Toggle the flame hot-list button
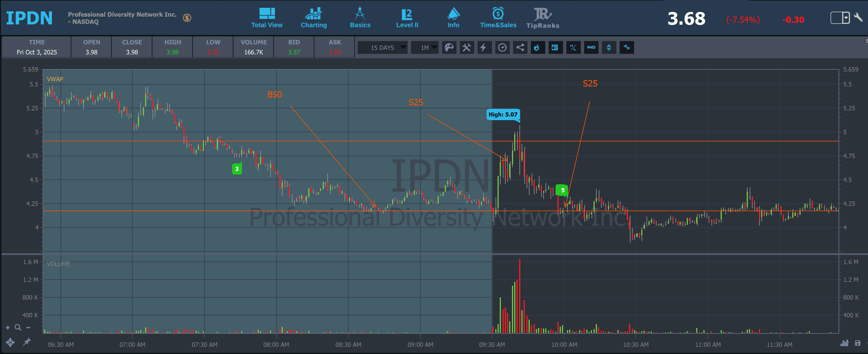The image size is (868, 354). pos(538,47)
